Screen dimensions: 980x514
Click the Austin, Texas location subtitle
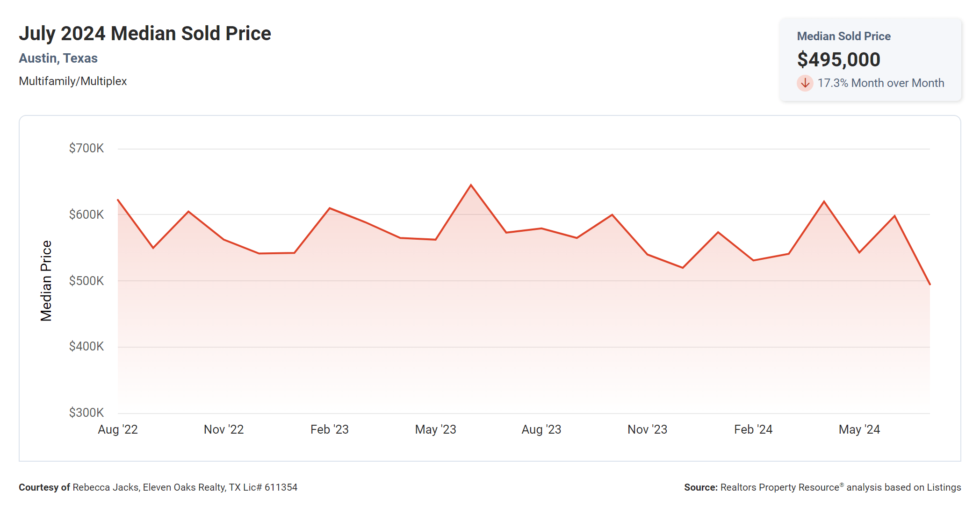coord(58,58)
